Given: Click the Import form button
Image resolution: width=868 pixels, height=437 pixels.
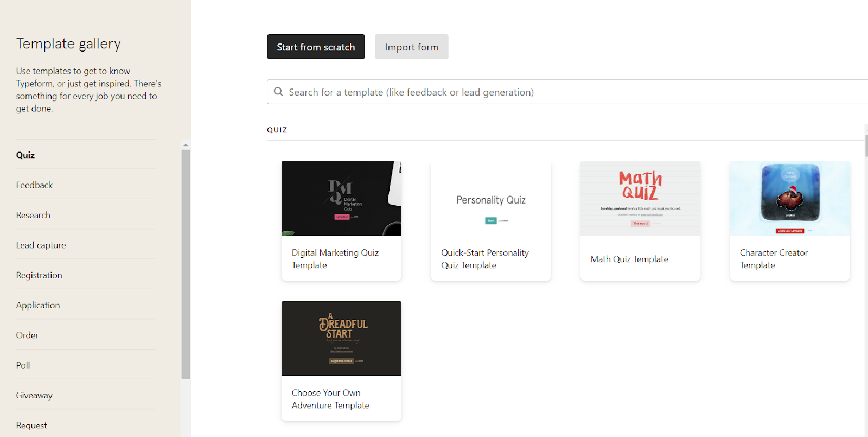Looking at the screenshot, I should click(411, 47).
